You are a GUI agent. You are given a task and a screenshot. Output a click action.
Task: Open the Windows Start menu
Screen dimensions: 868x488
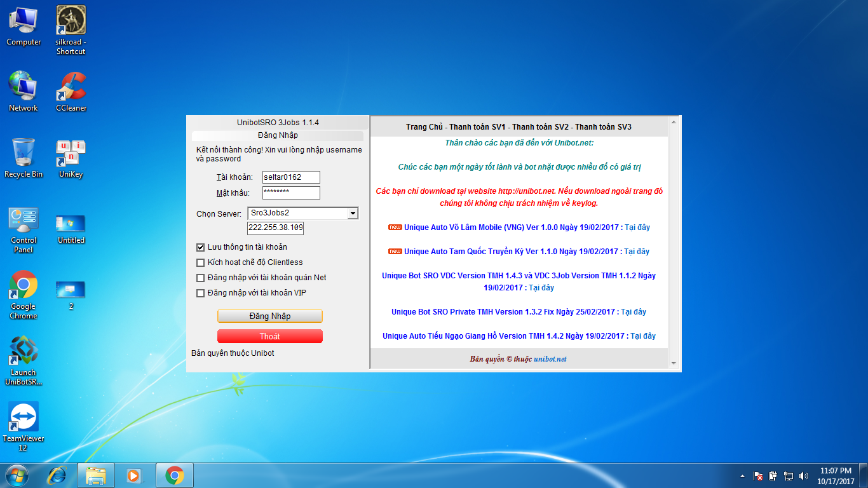[x=17, y=475]
